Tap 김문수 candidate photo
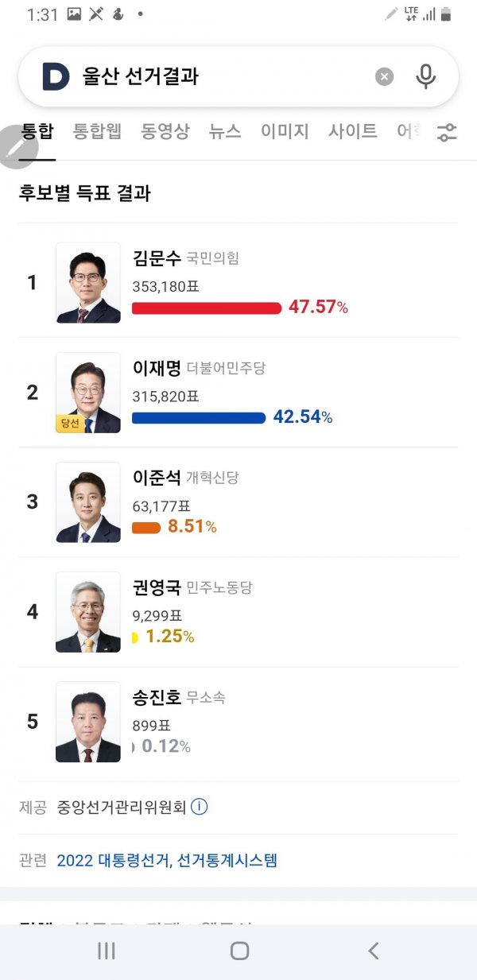Image resolution: width=477 pixels, height=980 pixels. pyautogui.click(x=88, y=283)
